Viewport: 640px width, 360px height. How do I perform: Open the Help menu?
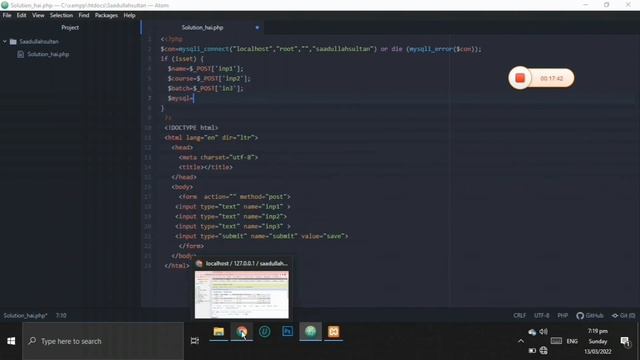(129, 15)
